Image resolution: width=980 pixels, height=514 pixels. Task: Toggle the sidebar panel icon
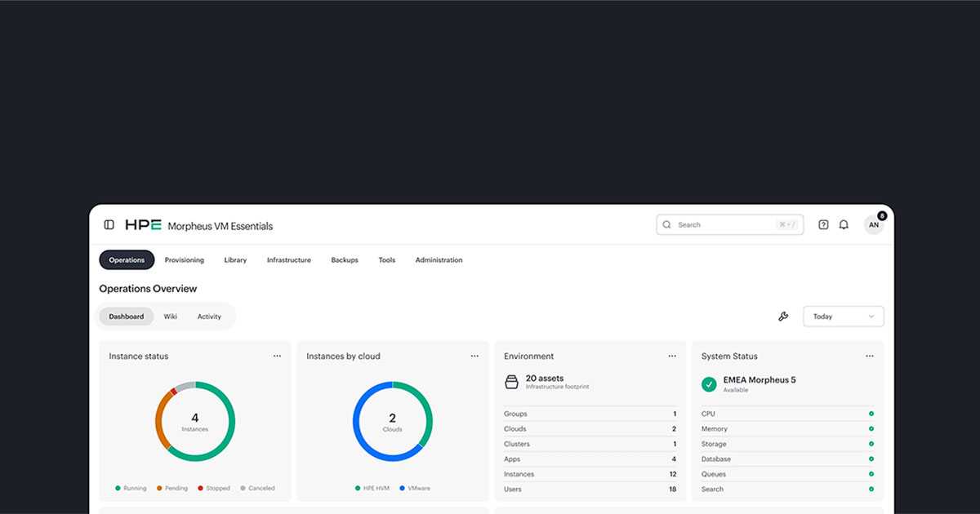pyautogui.click(x=109, y=225)
